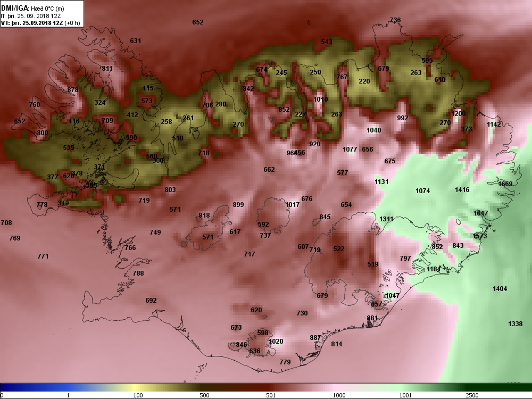Click the 760 value label

coord(35,104)
